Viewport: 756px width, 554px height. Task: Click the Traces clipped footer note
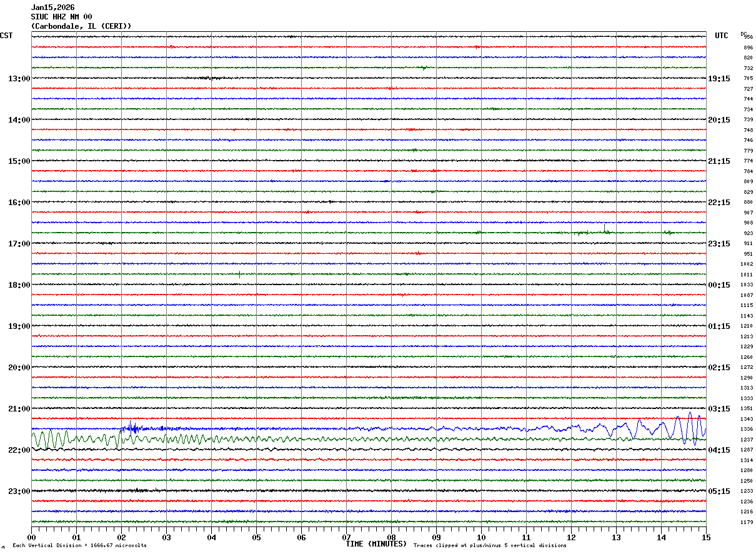490,545
